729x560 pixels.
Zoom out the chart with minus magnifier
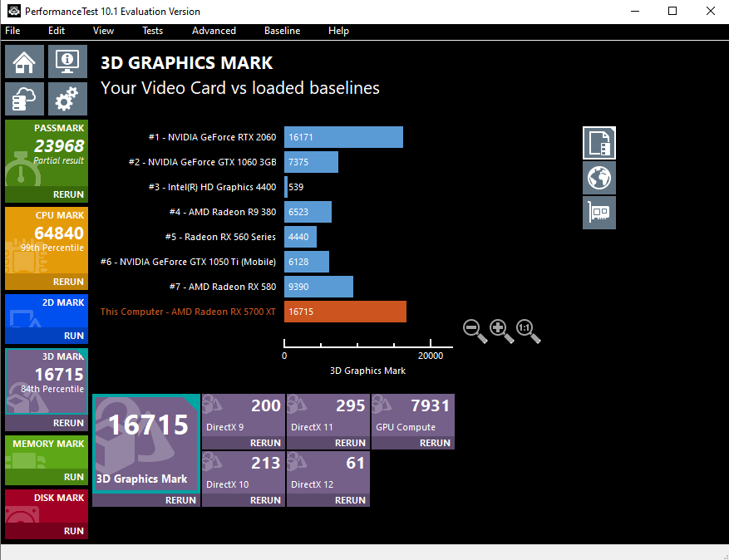click(x=475, y=330)
